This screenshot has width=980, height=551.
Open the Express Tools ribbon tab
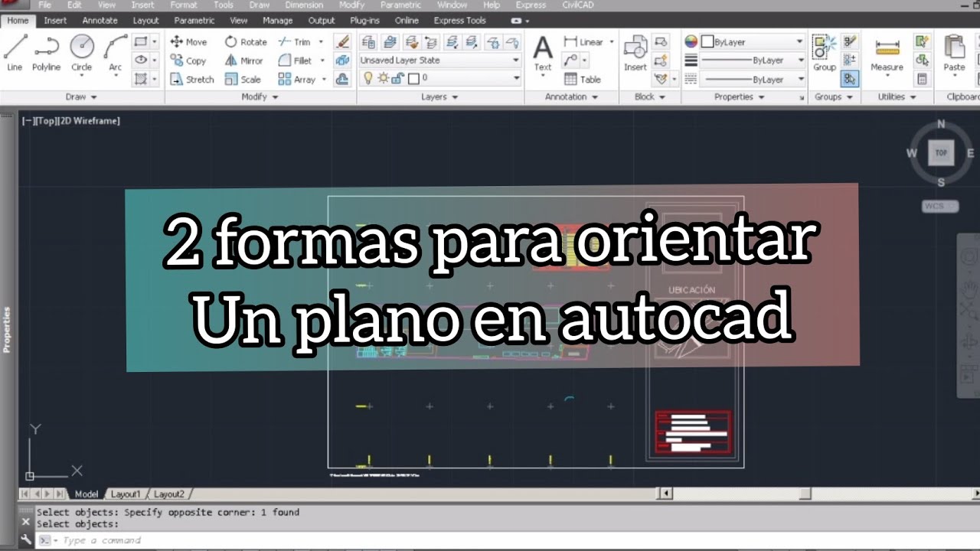[x=459, y=21]
